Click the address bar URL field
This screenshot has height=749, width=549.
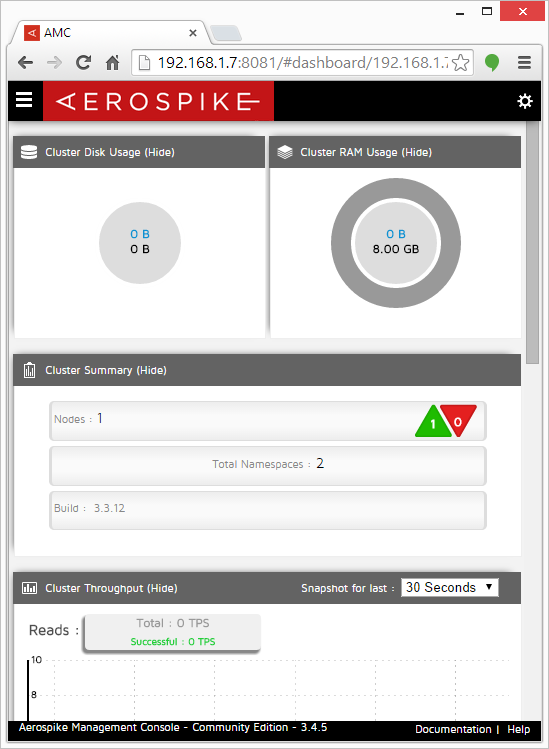302,63
